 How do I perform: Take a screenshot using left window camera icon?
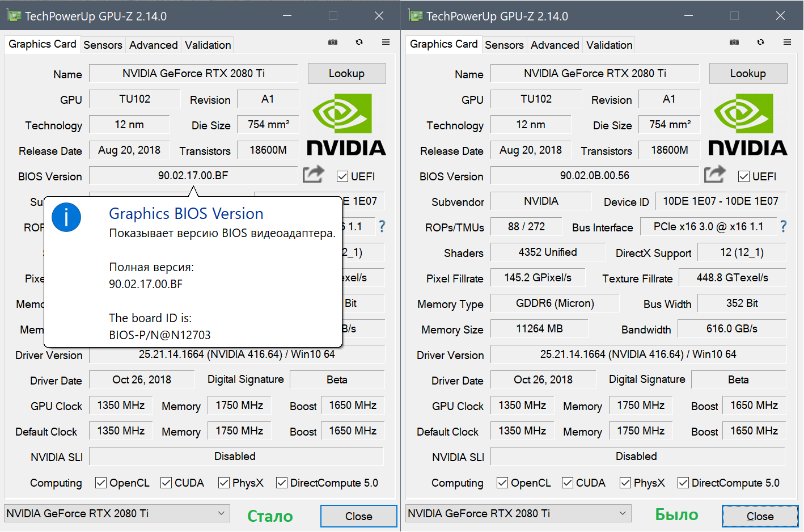coord(333,42)
